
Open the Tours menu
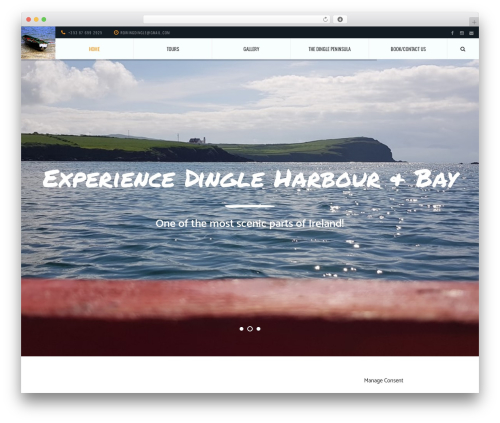coord(173,49)
